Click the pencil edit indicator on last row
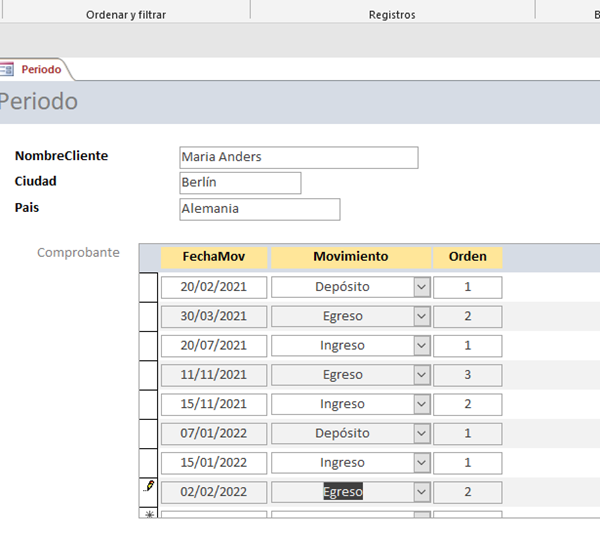 149,487
